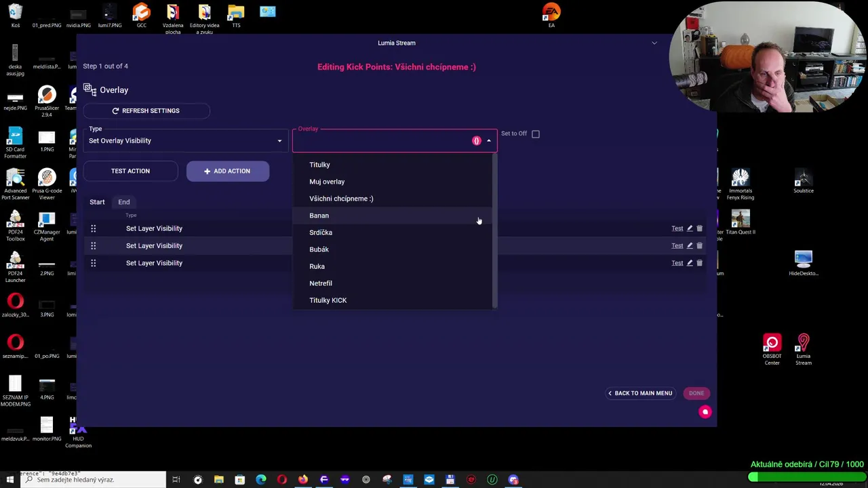This screenshot has height=488, width=868.
Task: Choose the Muj overlay option
Action: point(394,182)
